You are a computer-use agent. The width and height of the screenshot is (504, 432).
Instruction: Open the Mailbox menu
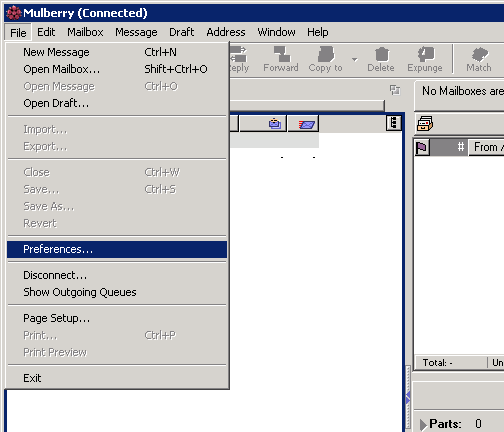click(x=85, y=32)
